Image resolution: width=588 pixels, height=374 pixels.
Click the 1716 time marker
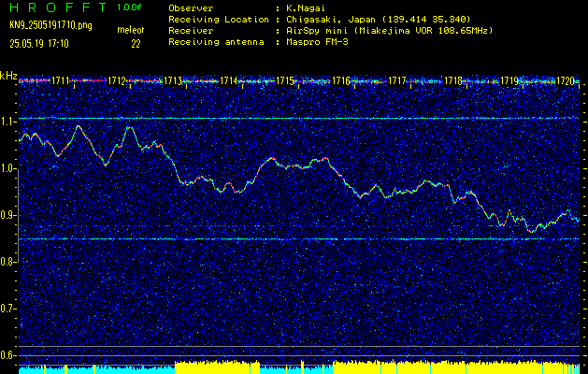click(x=341, y=80)
